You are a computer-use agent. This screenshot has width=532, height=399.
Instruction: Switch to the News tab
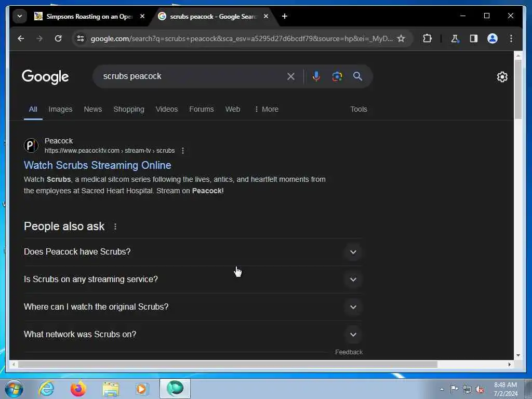pyautogui.click(x=93, y=109)
